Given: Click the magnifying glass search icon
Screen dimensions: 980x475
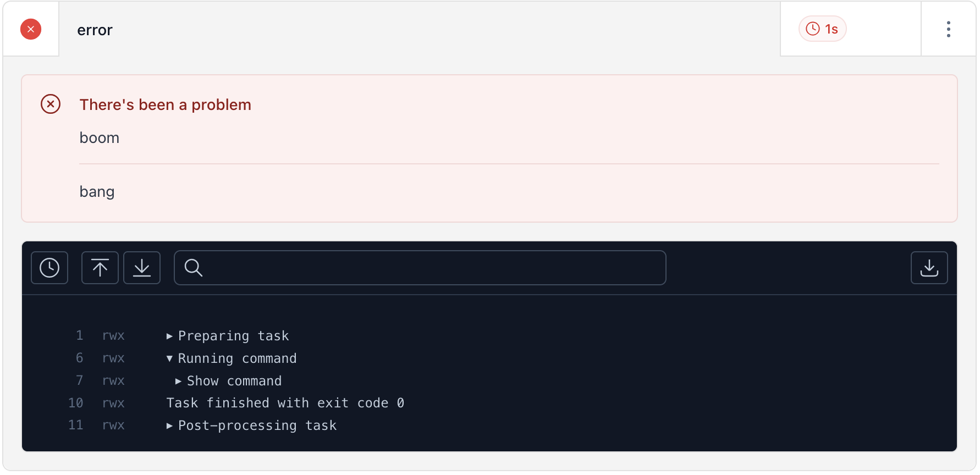Looking at the screenshot, I should click(x=194, y=268).
